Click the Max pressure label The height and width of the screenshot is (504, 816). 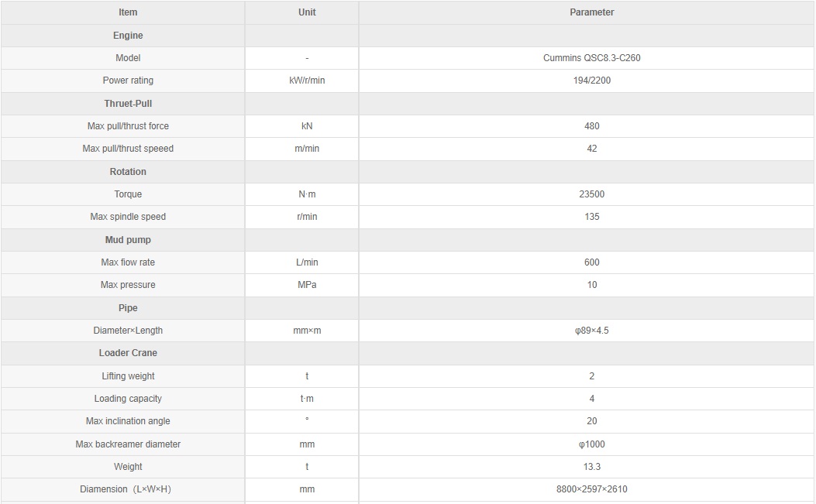point(128,285)
